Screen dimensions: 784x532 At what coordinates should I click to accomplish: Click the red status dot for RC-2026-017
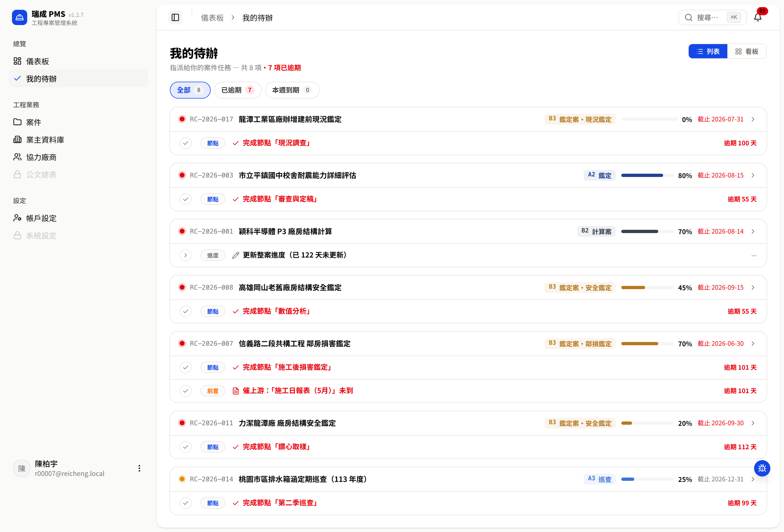tap(182, 119)
